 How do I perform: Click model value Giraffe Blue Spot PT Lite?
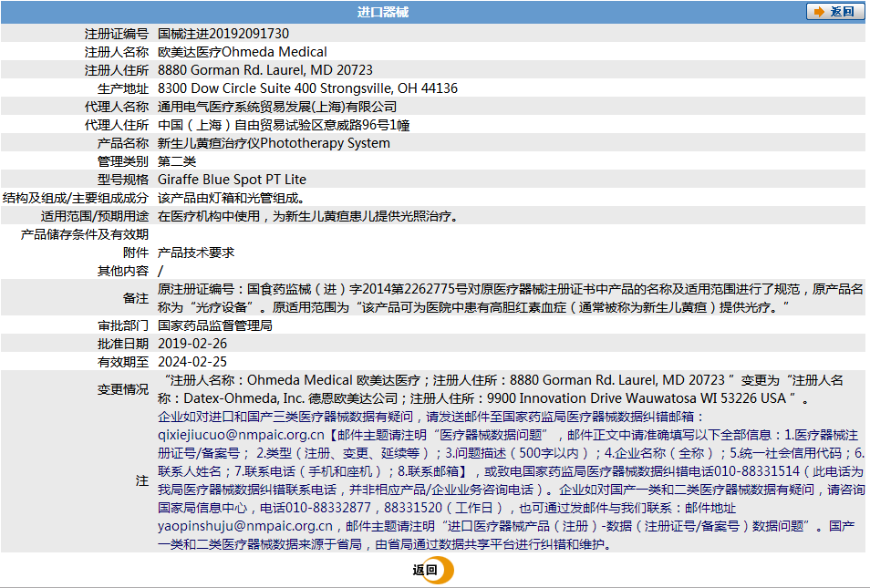coord(232,180)
